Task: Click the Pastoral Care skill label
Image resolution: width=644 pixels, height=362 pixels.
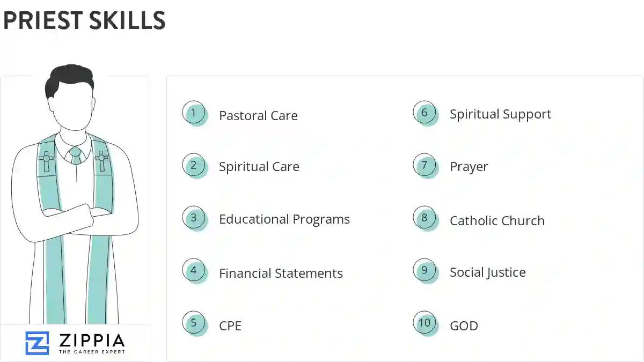Action: [x=258, y=116]
